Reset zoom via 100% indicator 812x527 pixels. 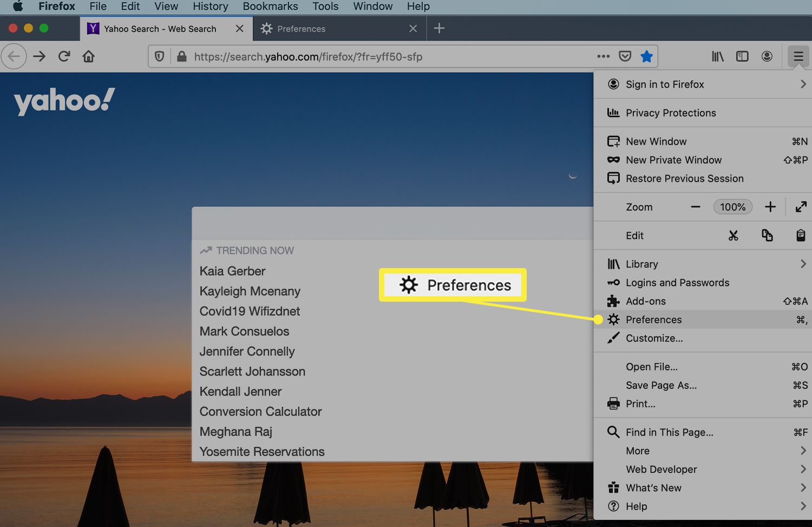[733, 207]
